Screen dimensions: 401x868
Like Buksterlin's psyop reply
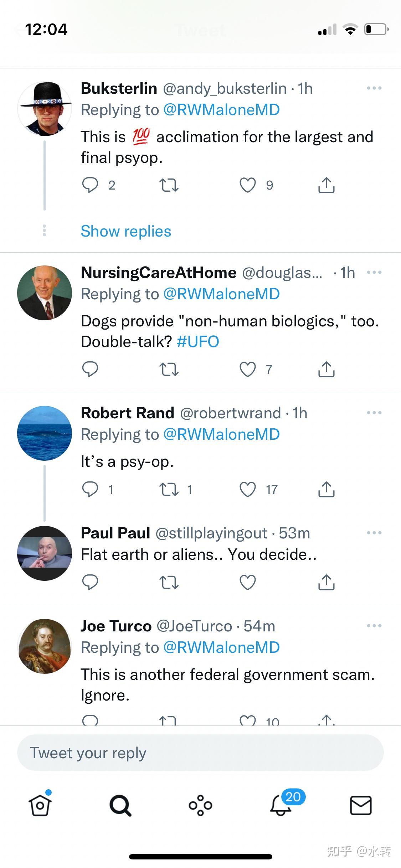tap(248, 185)
